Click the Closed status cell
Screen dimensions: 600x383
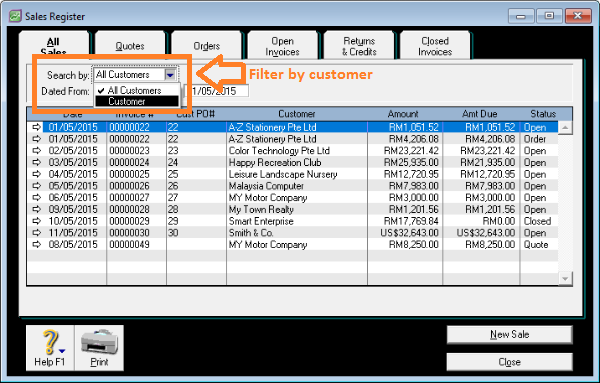pos(537,221)
